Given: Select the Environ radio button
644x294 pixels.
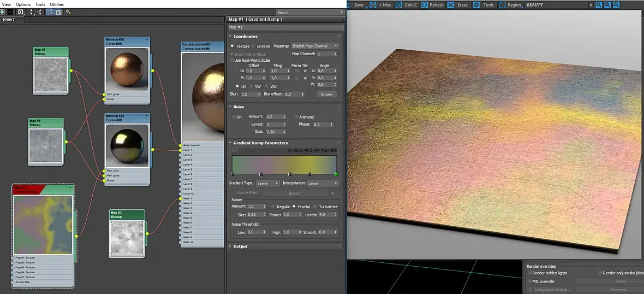Looking at the screenshot, I should click(253, 46).
